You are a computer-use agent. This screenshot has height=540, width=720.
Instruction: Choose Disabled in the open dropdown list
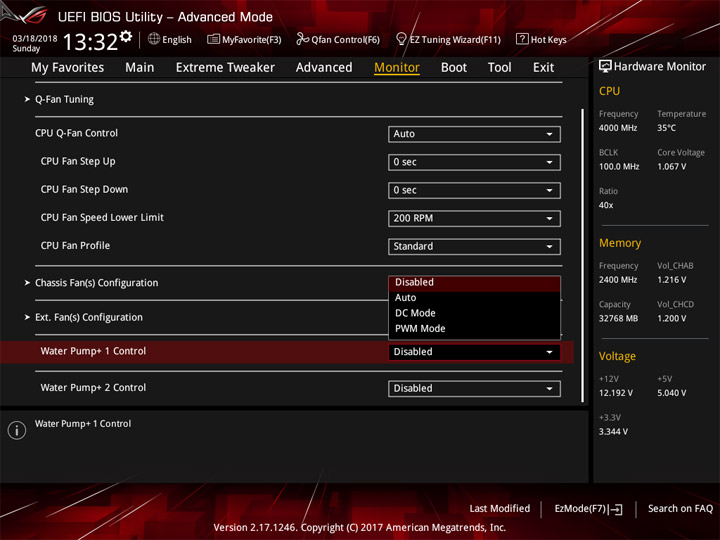click(474, 282)
